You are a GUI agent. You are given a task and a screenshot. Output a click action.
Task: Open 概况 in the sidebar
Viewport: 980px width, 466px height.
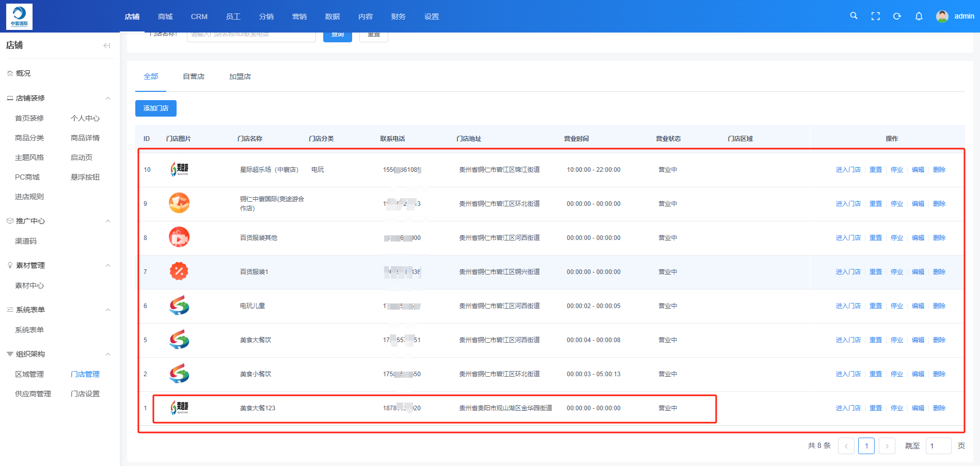tap(23, 73)
